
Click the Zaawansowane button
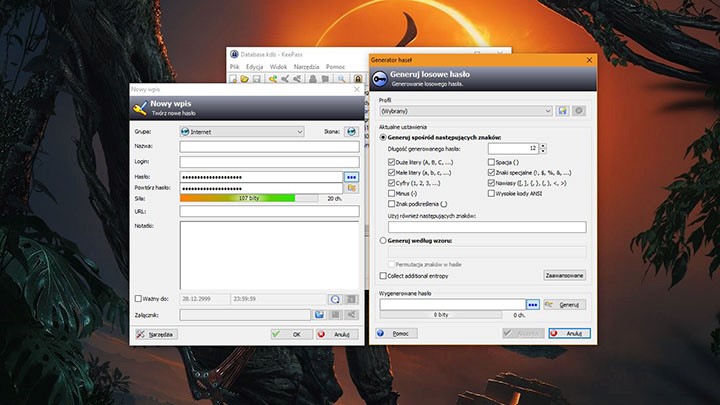pos(565,275)
